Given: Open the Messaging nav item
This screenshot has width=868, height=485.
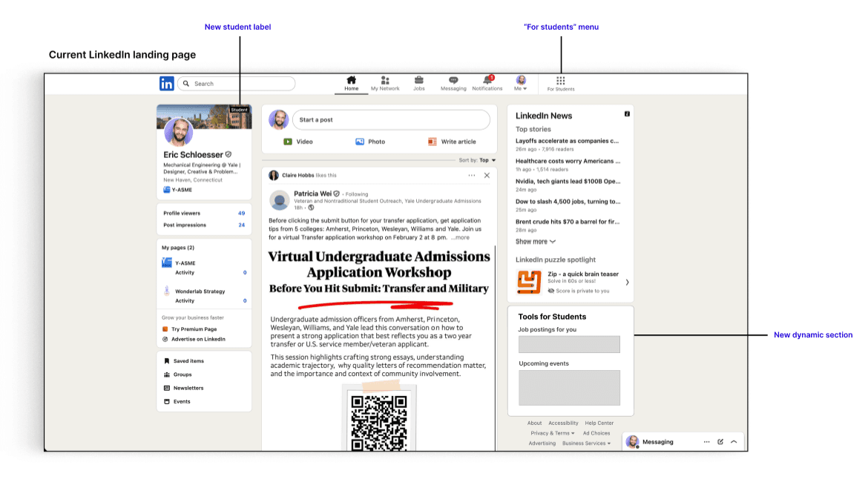Looking at the screenshot, I should click(453, 84).
